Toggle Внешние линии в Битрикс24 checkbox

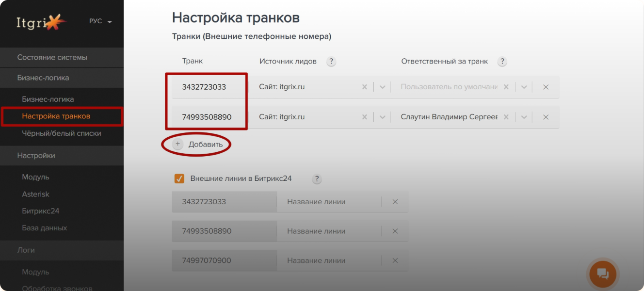pos(179,178)
